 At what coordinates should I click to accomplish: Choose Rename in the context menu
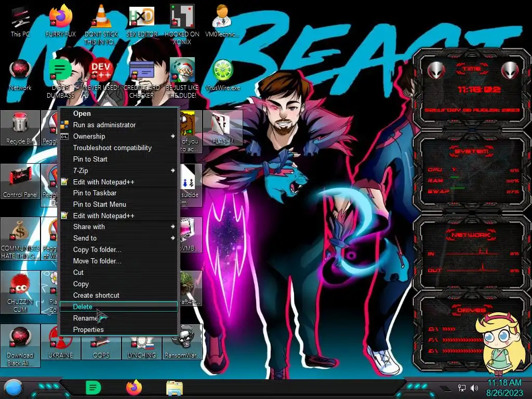click(x=119, y=318)
